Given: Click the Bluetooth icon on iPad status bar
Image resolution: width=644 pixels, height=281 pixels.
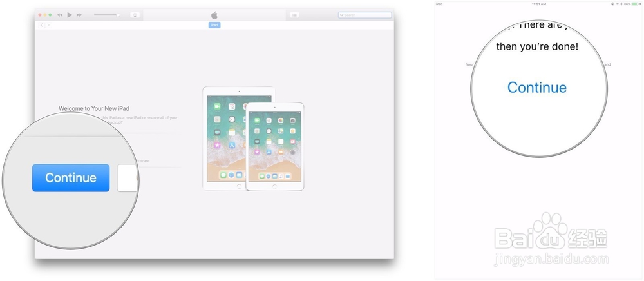Looking at the screenshot, I should pos(621,4).
